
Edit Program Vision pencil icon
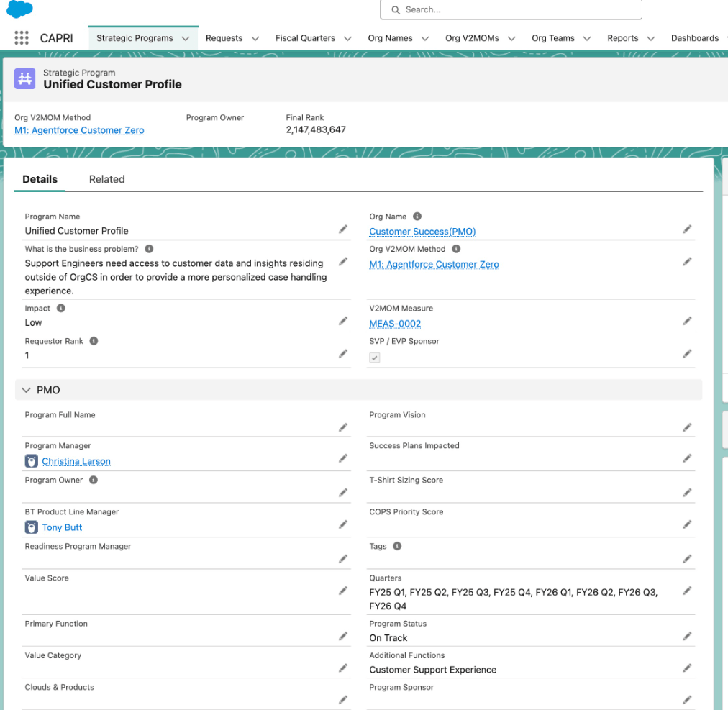[x=687, y=427]
